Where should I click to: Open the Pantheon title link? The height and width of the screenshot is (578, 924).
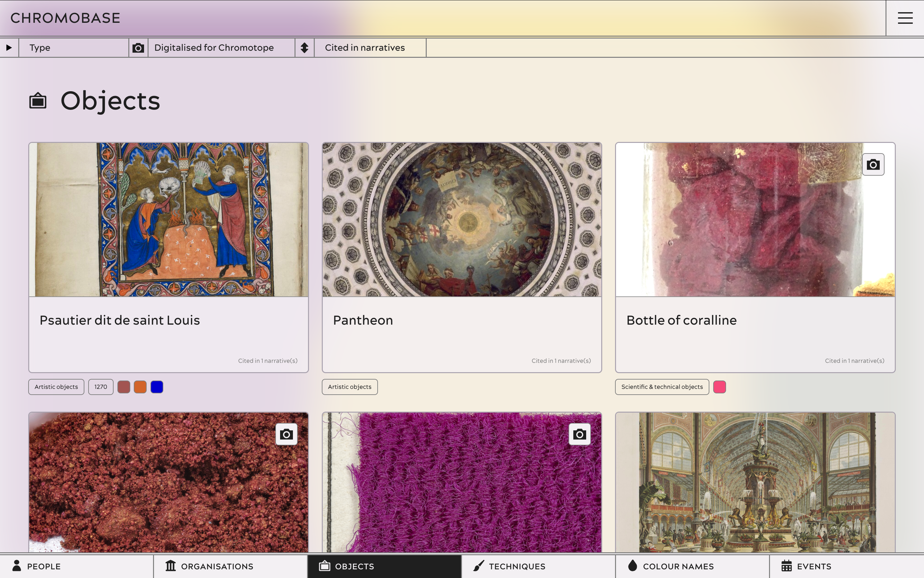coord(363,320)
